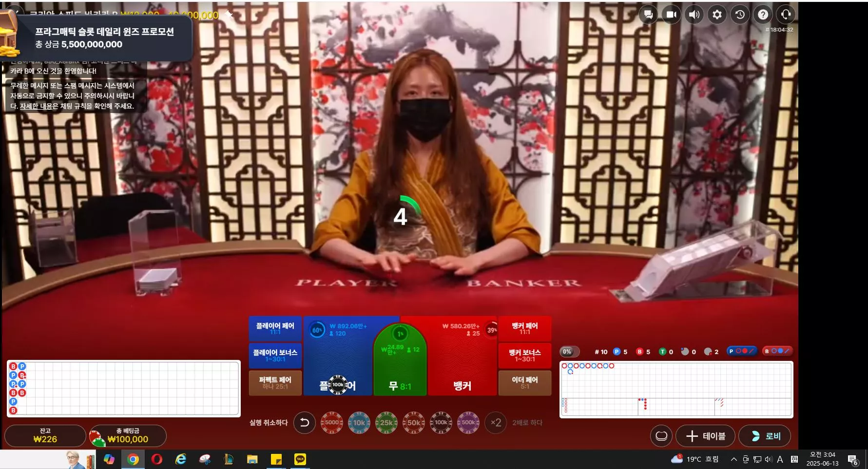Screen dimensions: 868x469
Task: Click the countdown timer showing 4
Action: (x=401, y=216)
